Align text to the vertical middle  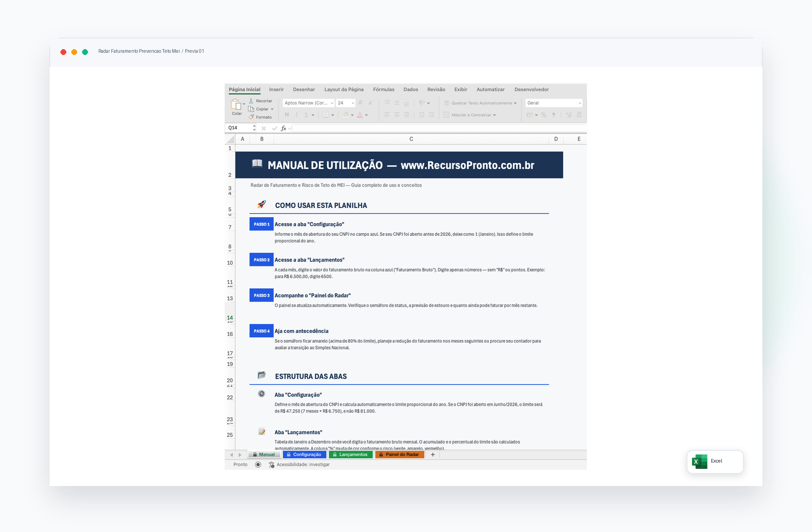(397, 103)
